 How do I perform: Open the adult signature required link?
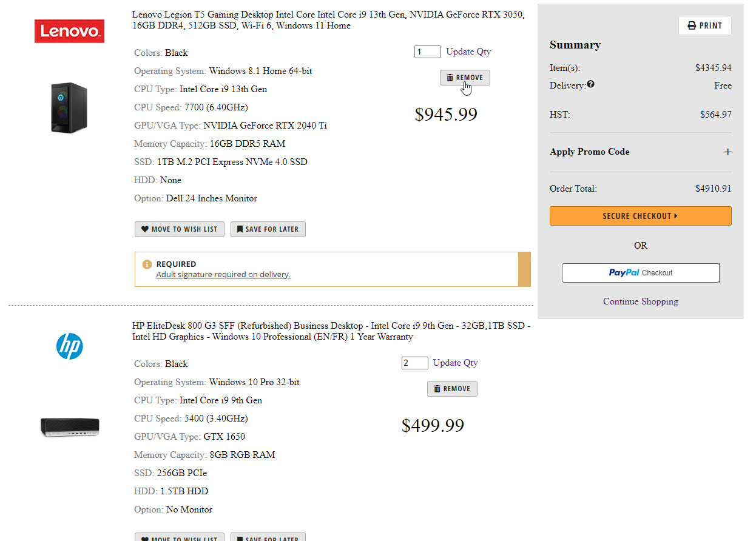click(223, 275)
